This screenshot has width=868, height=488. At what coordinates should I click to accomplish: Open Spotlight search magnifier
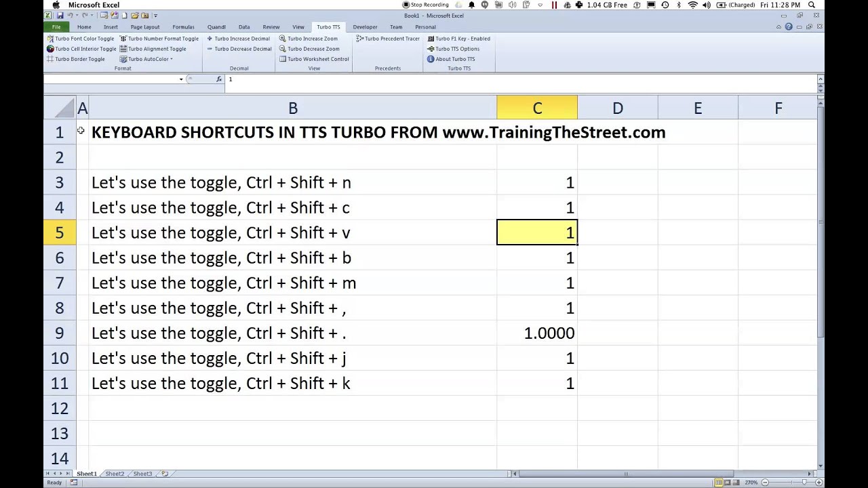click(812, 5)
